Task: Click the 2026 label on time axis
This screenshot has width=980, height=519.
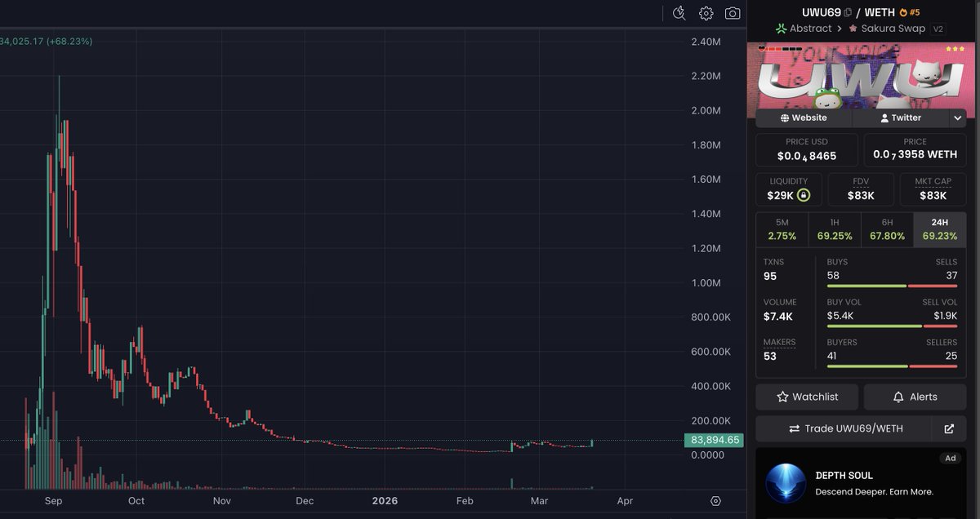Action: (x=385, y=501)
